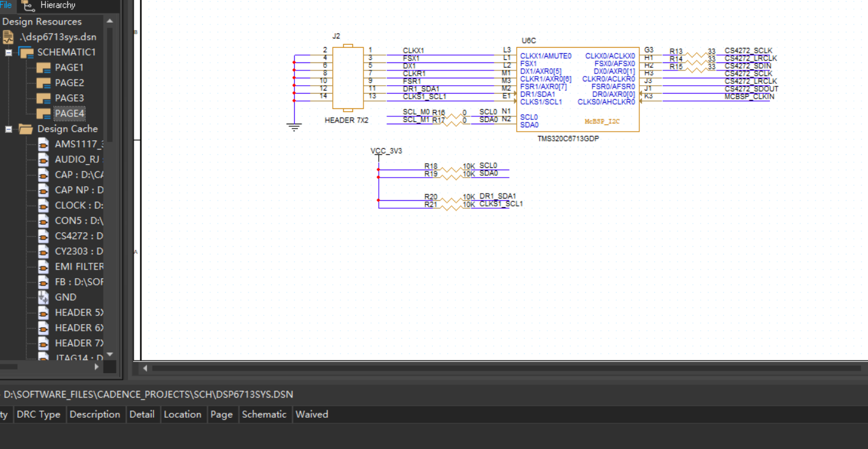Screen dimensions: 868x449
Task: Select the PAGE3 label in project tree
Action: tap(69, 98)
